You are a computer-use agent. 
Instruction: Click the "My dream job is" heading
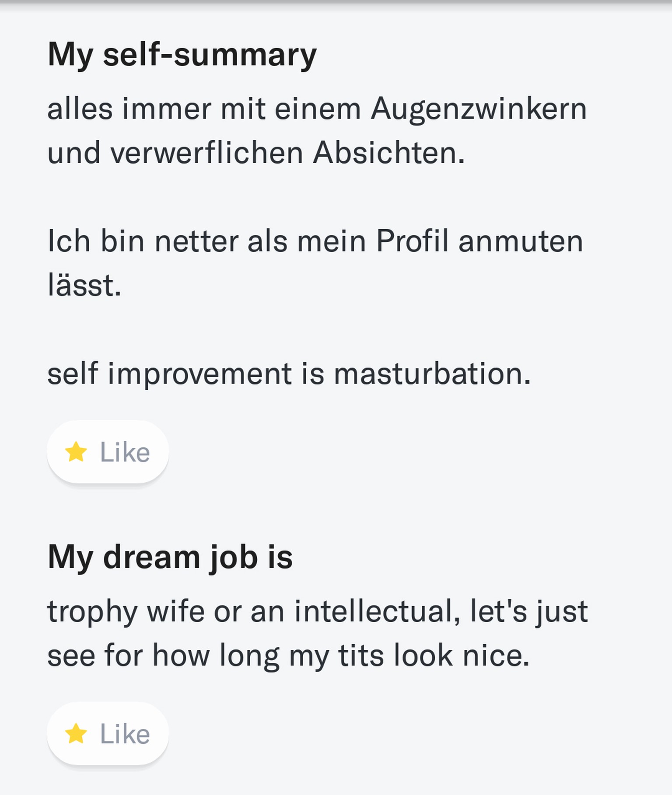coord(170,558)
